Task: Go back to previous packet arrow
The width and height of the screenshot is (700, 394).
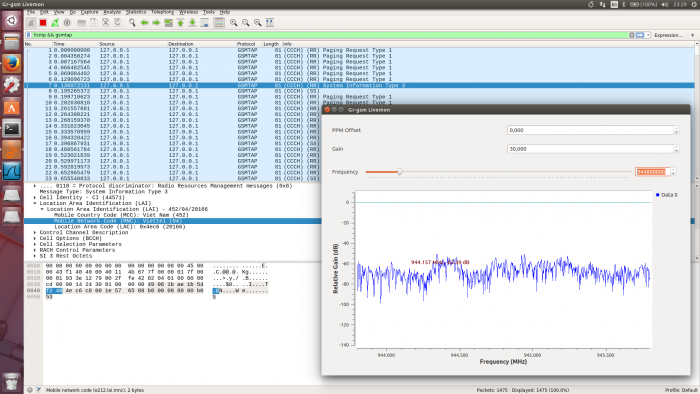Action: [144, 23]
